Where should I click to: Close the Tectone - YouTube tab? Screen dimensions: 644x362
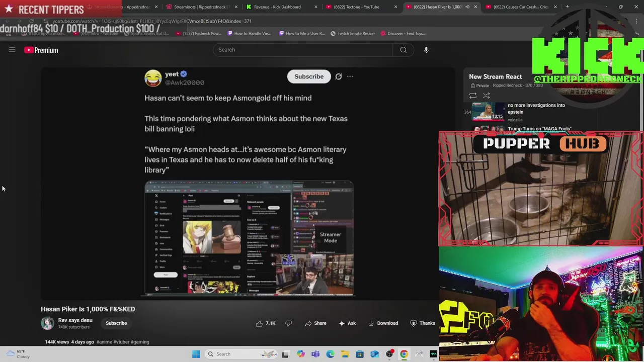tap(395, 7)
